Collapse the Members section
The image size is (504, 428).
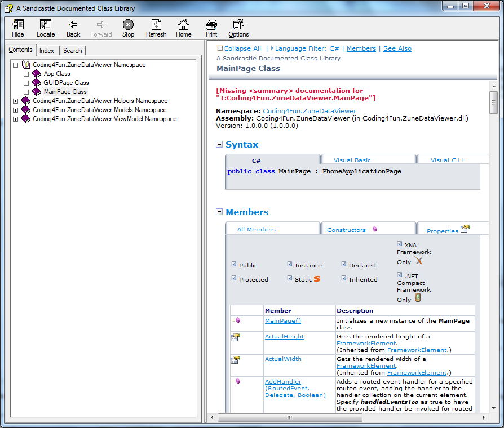click(x=219, y=212)
